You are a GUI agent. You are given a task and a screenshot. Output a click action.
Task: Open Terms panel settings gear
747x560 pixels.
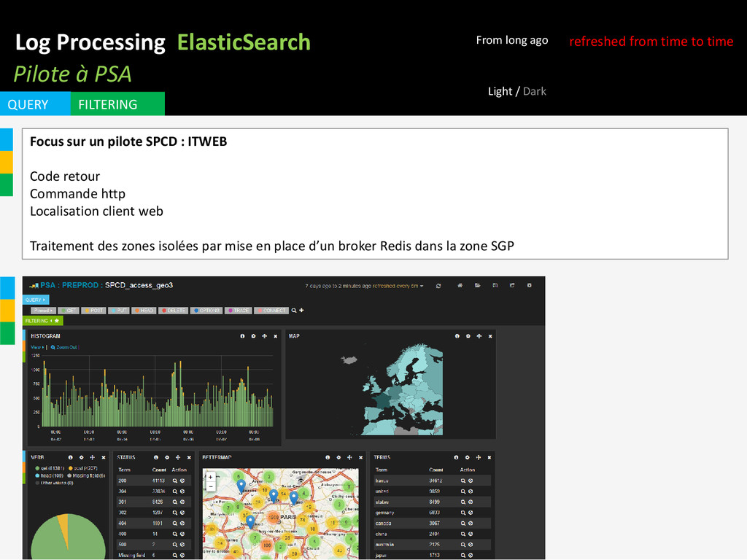pyautogui.click(x=468, y=457)
